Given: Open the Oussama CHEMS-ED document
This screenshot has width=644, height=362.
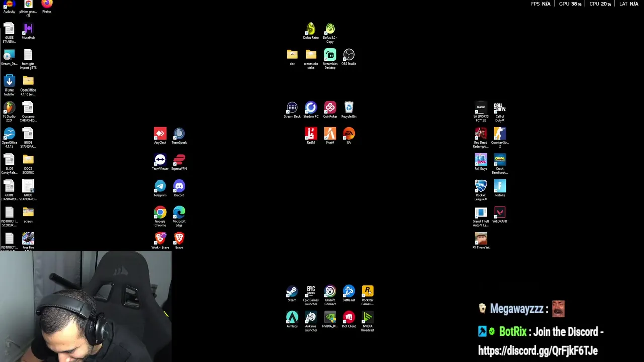Looking at the screenshot, I should (28, 112).
